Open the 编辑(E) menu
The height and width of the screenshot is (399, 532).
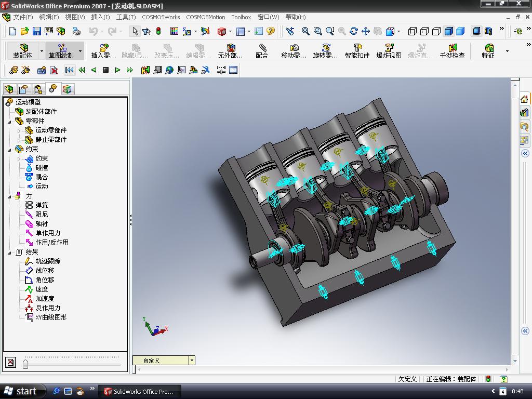49,17
